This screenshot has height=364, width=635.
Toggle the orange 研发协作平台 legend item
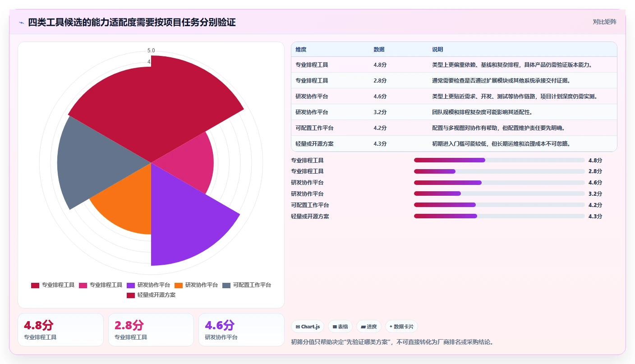(196, 285)
